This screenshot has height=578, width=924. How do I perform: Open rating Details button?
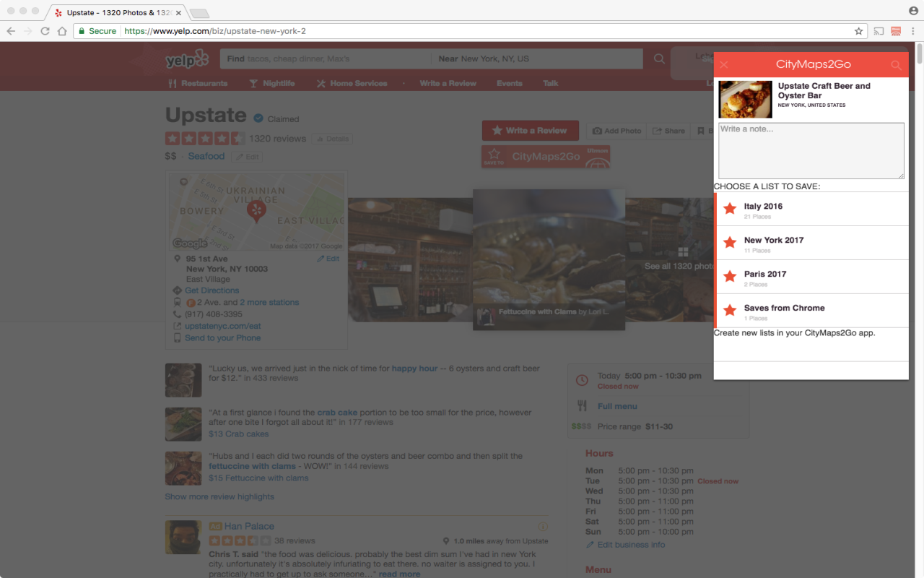coord(332,139)
